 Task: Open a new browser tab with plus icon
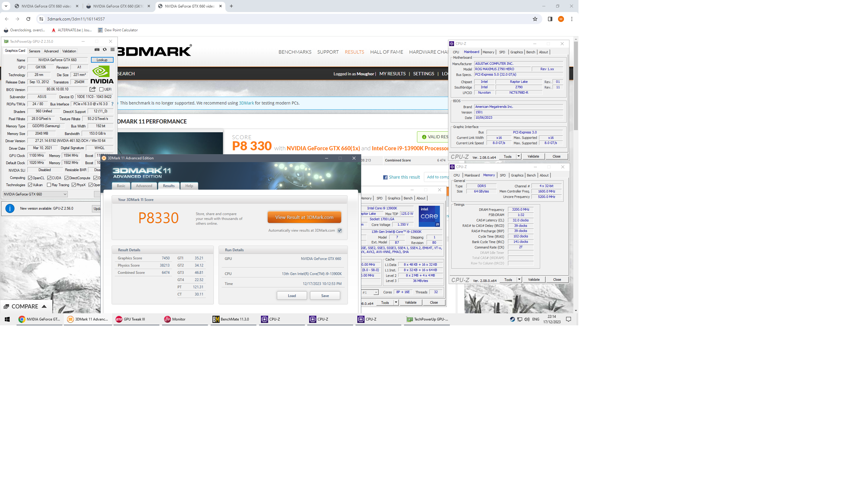click(231, 6)
